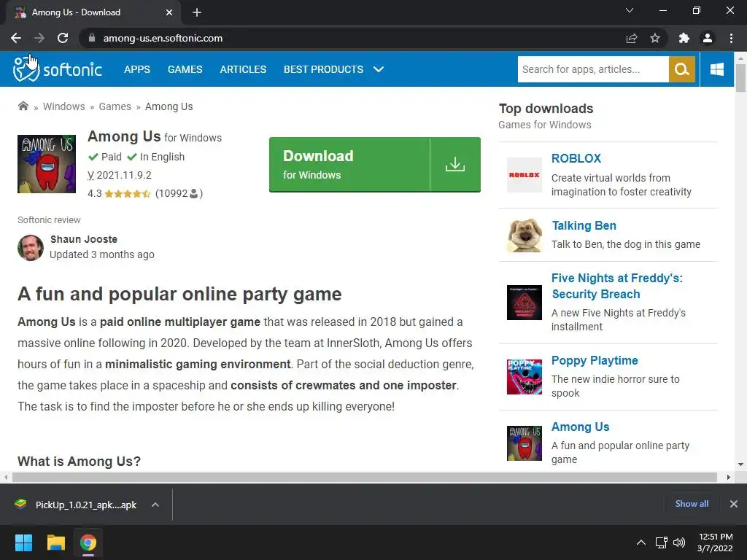Open Five Nights at Freddy's: Security Breach link
The width and height of the screenshot is (747, 560).
click(x=617, y=286)
